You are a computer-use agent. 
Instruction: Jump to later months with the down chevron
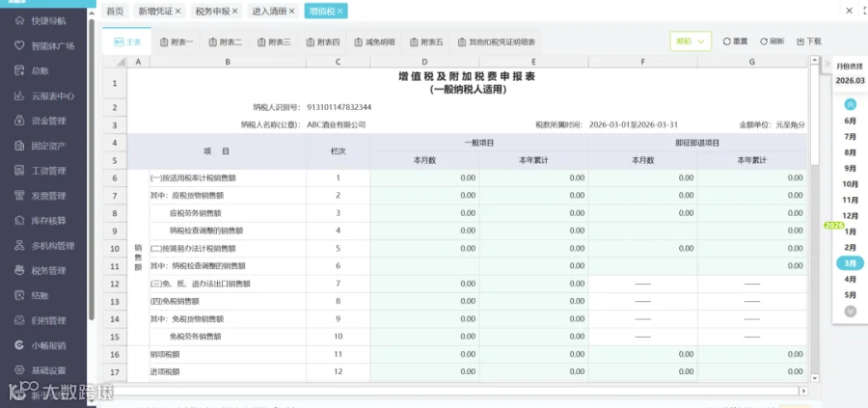coord(851,312)
